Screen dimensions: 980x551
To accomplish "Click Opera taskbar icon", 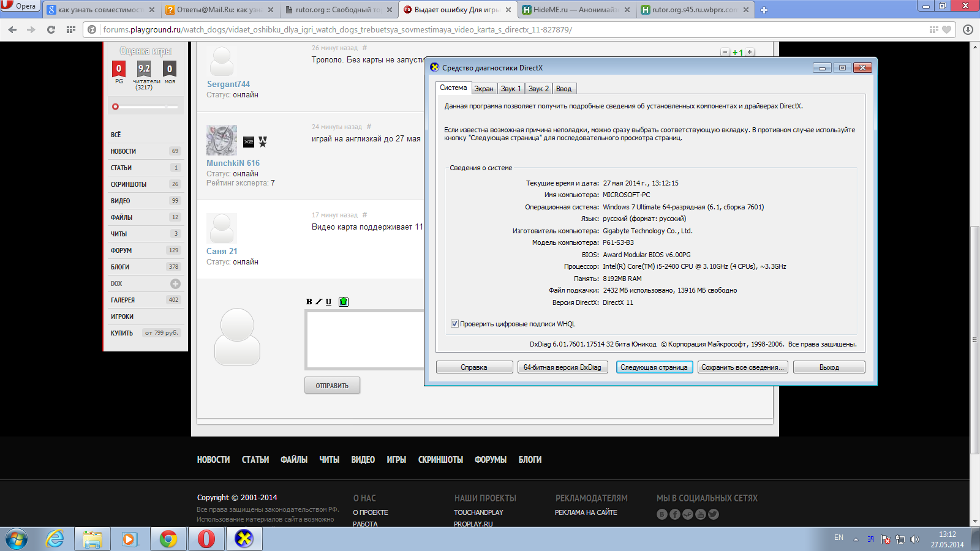I will [x=206, y=539].
